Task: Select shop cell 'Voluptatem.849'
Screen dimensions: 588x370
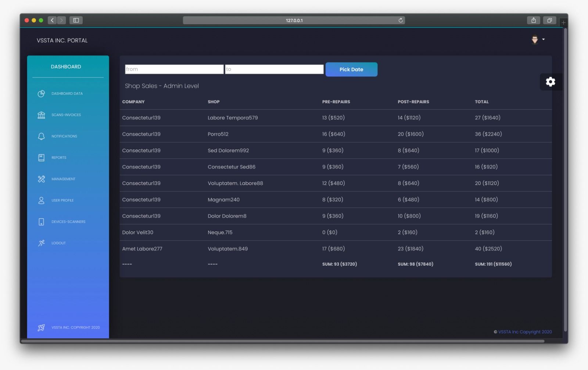Action: click(x=228, y=249)
